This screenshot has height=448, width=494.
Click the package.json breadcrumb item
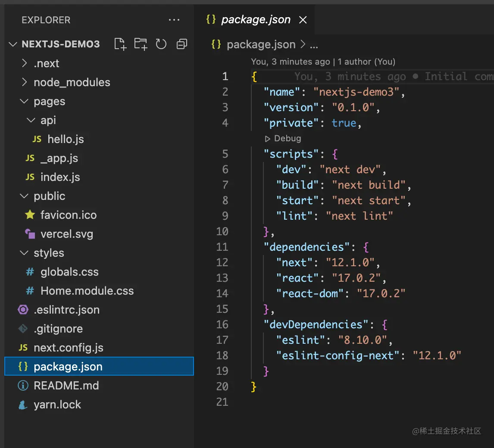260,44
